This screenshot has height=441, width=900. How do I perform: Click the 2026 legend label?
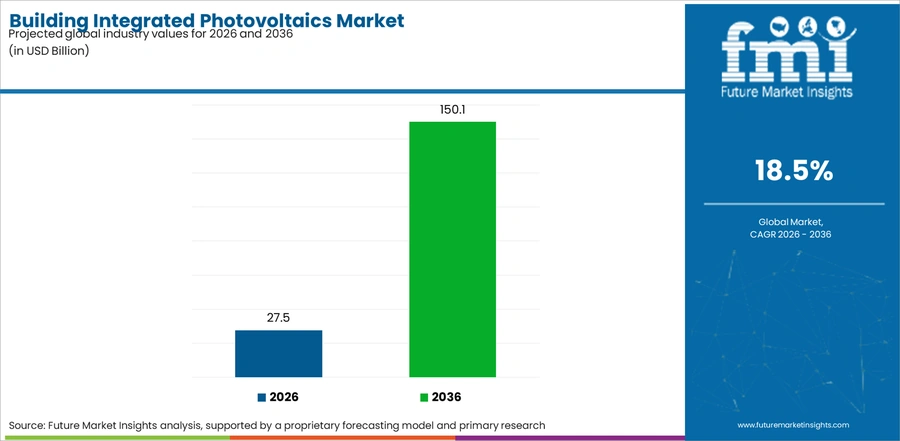pyautogui.click(x=284, y=397)
